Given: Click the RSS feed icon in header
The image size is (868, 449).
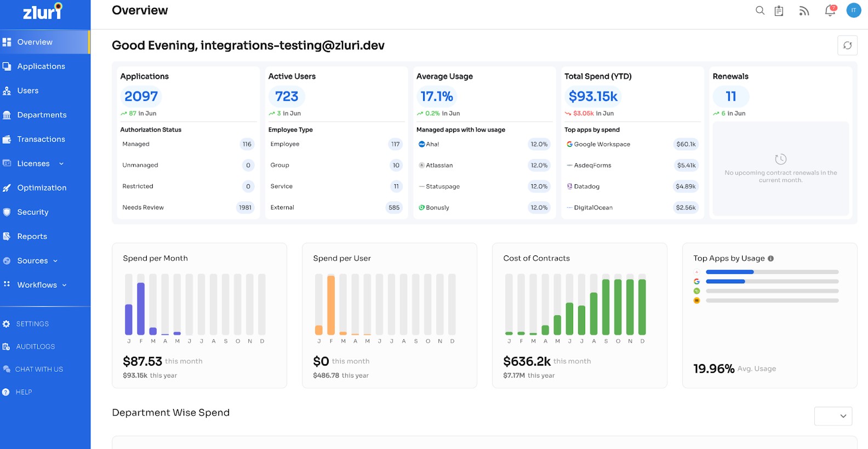Looking at the screenshot, I should point(804,11).
